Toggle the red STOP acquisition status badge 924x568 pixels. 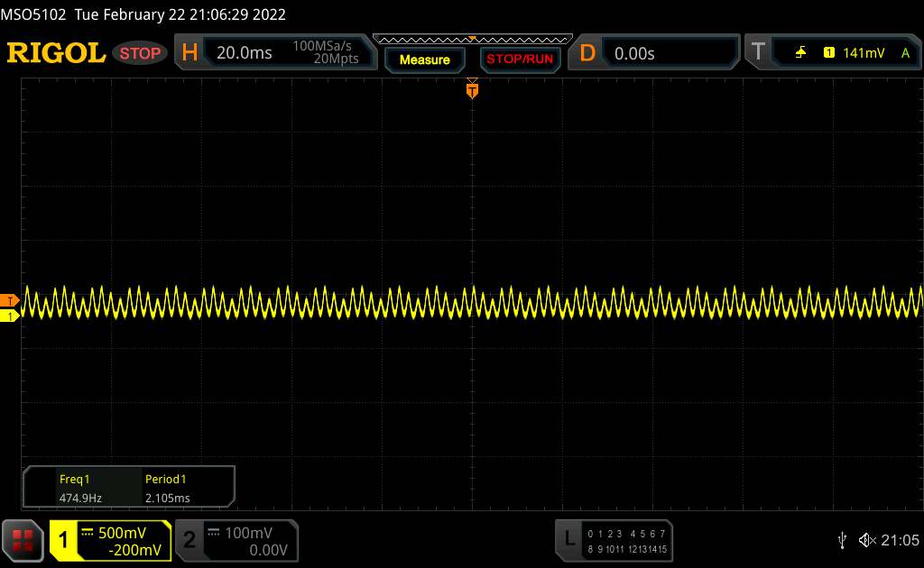click(x=142, y=53)
